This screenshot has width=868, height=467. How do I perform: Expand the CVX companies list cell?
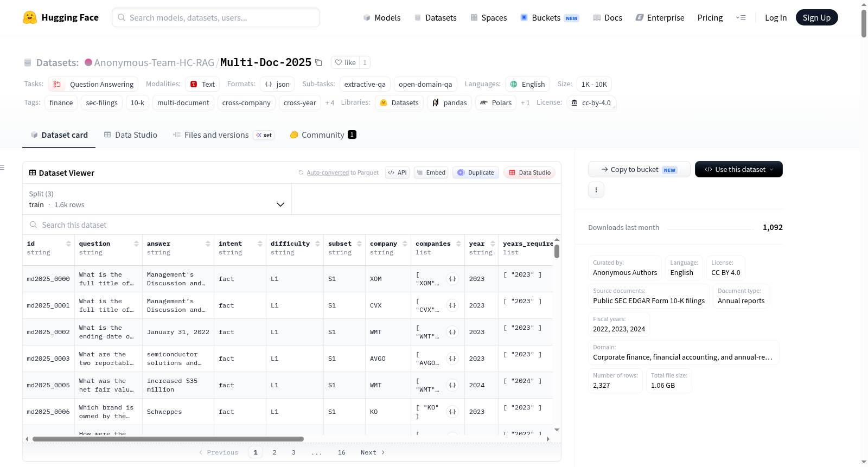452,305
